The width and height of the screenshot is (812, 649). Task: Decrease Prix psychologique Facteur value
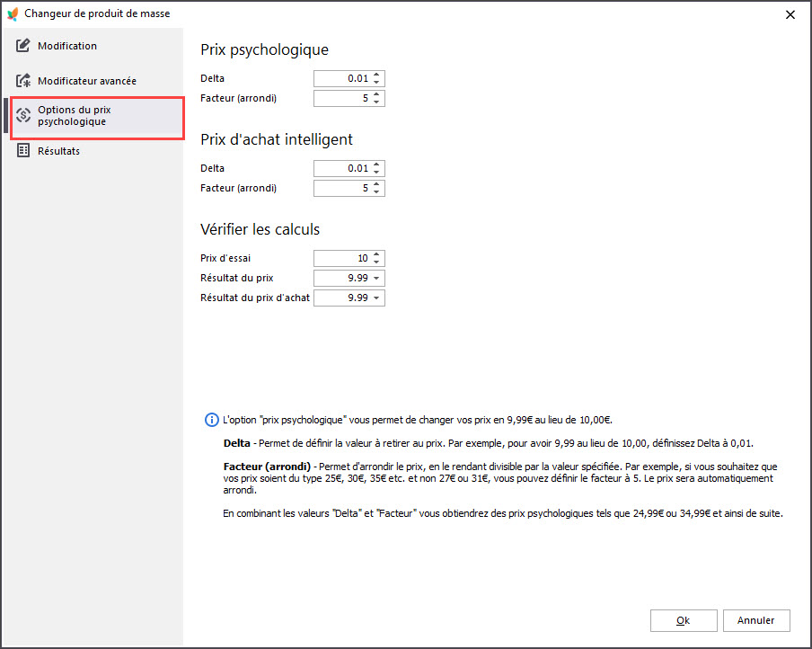(376, 102)
